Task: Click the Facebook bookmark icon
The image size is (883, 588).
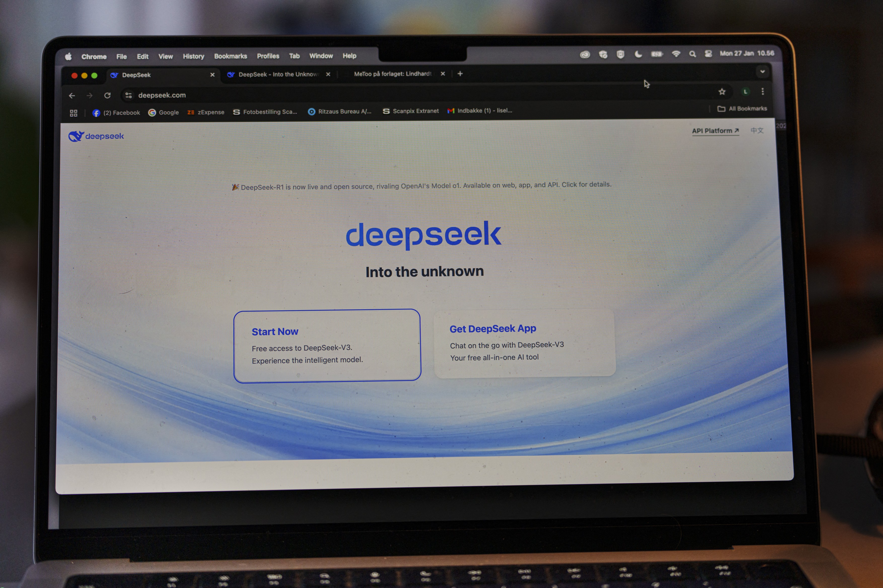Action: (96, 112)
